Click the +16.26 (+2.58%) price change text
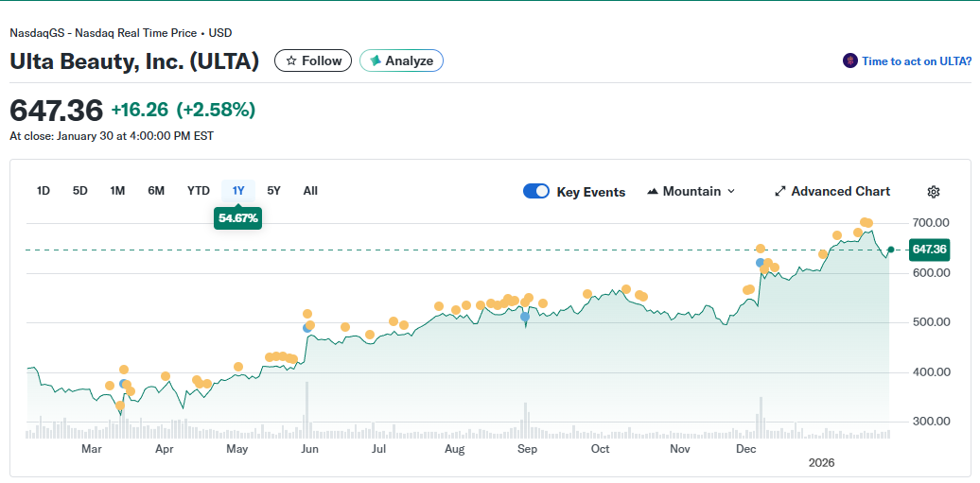Image resolution: width=980 pixels, height=483 pixels. point(184,110)
